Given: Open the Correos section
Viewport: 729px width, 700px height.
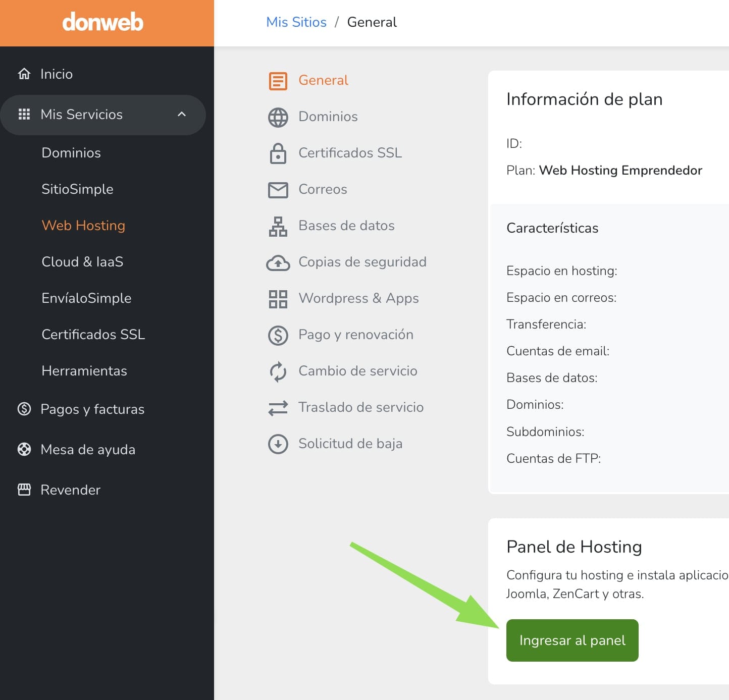Looking at the screenshot, I should [323, 189].
